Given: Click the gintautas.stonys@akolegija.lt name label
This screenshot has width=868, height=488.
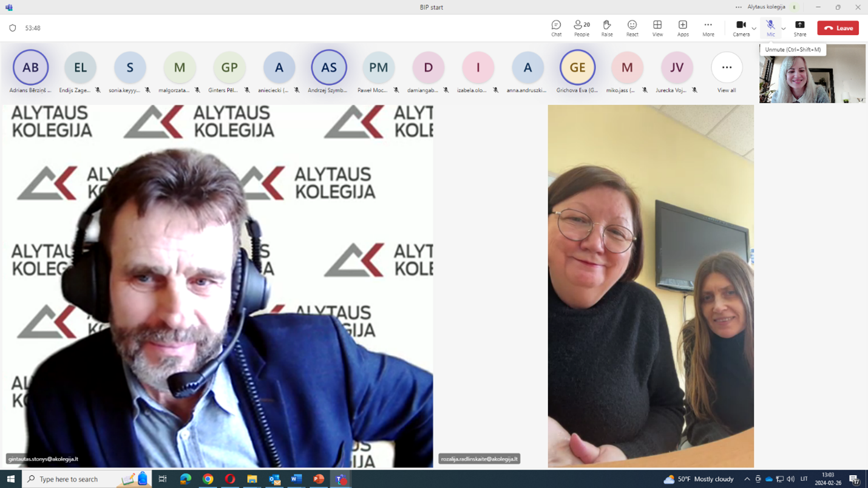Looking at the screenshot, I should pos(43,459).
